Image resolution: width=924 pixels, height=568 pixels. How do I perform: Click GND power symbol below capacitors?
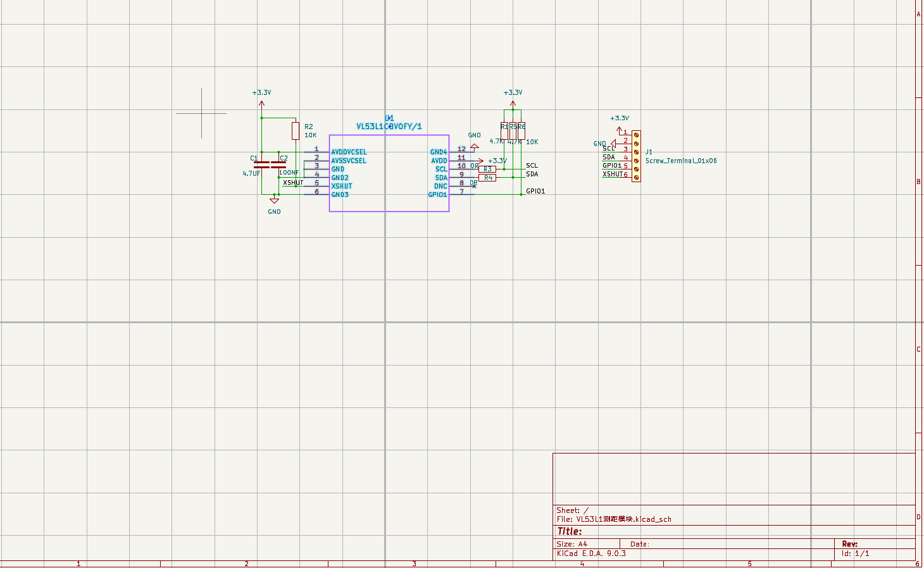point(274,201)
